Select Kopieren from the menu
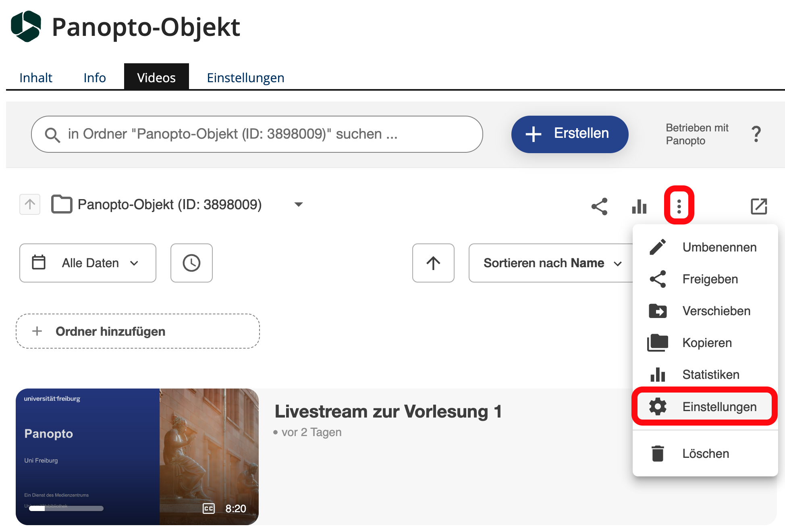 705,343
